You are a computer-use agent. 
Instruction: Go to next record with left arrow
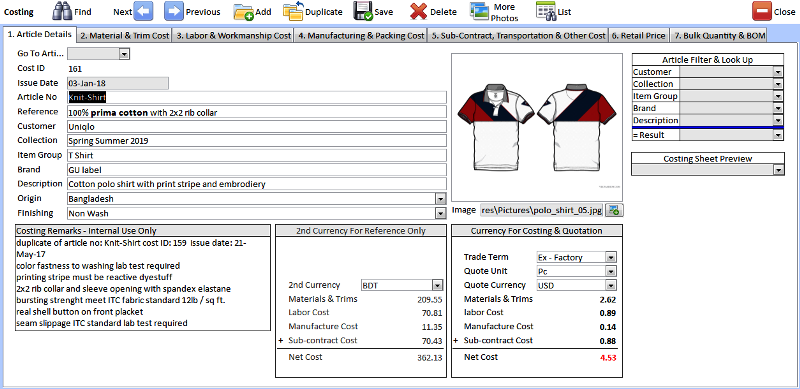143,11
